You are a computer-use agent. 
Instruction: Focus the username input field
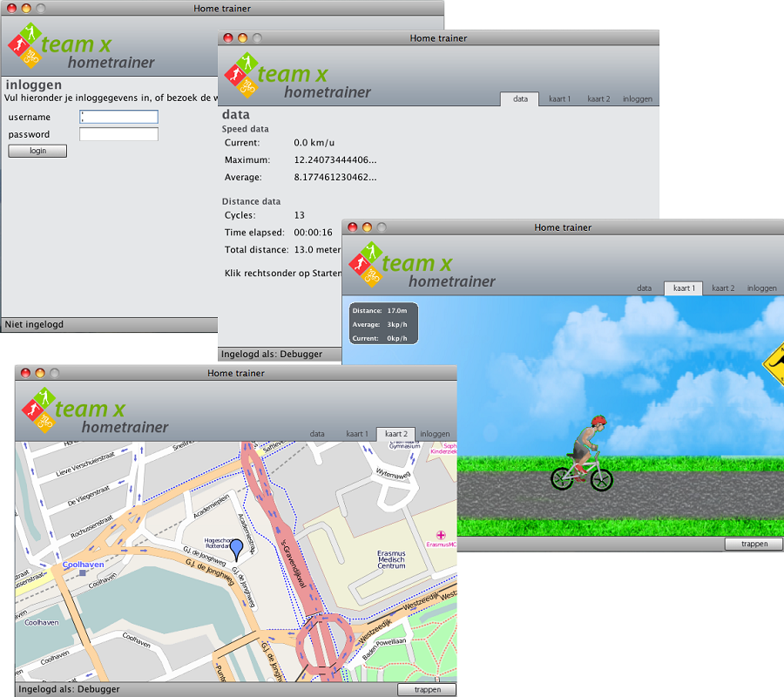click(x=118, y=117)
